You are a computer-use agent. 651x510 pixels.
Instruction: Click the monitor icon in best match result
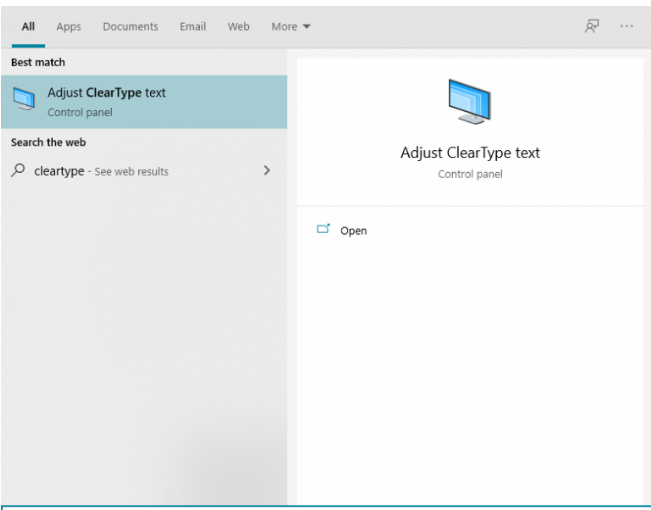pos(24,98)
